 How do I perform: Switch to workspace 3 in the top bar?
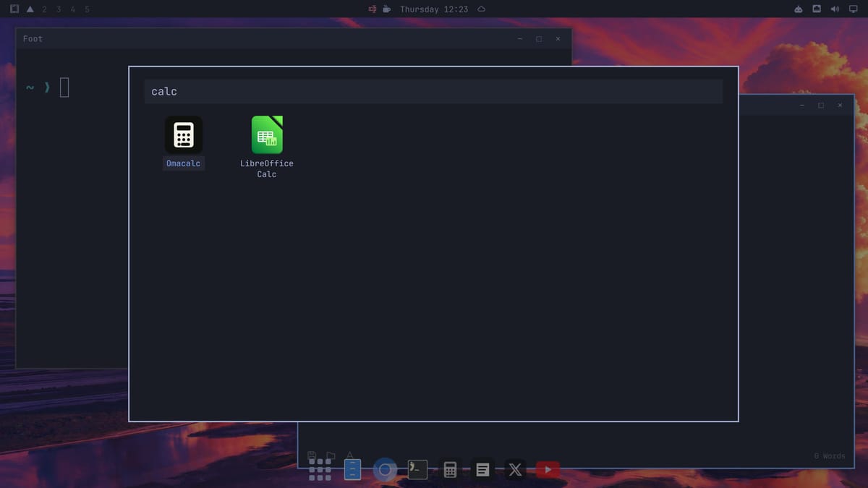pos(59,9)
